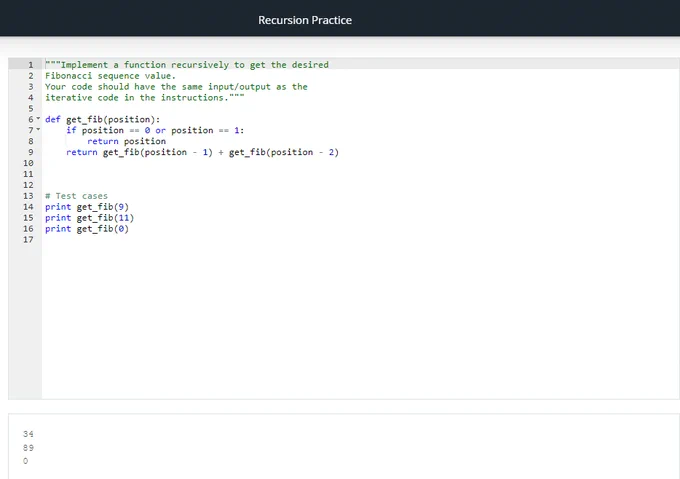Collapse the fold arrow on line 7
The width and height of the screenshot is (680, 479).
(x=38, y=129)
